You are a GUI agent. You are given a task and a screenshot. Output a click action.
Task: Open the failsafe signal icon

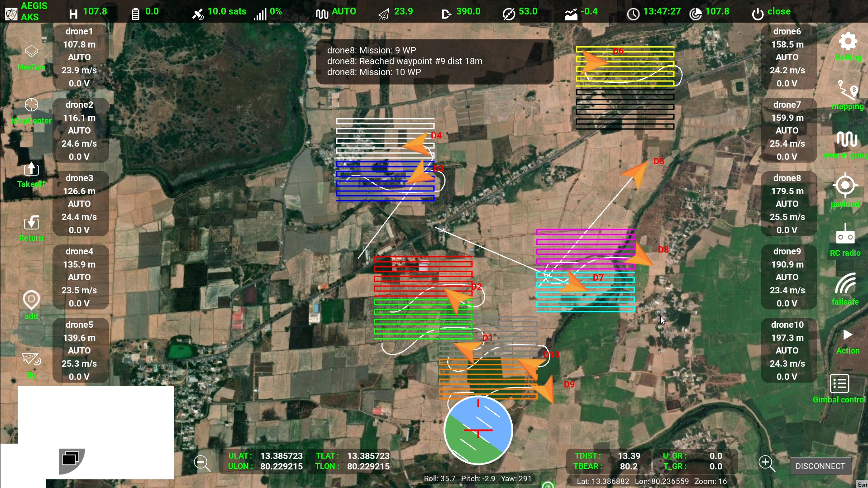pos(845,283)
